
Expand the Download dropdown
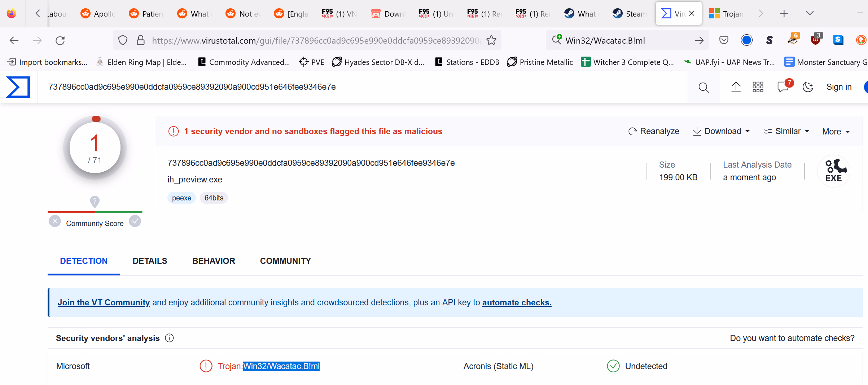tap(722, 131)
